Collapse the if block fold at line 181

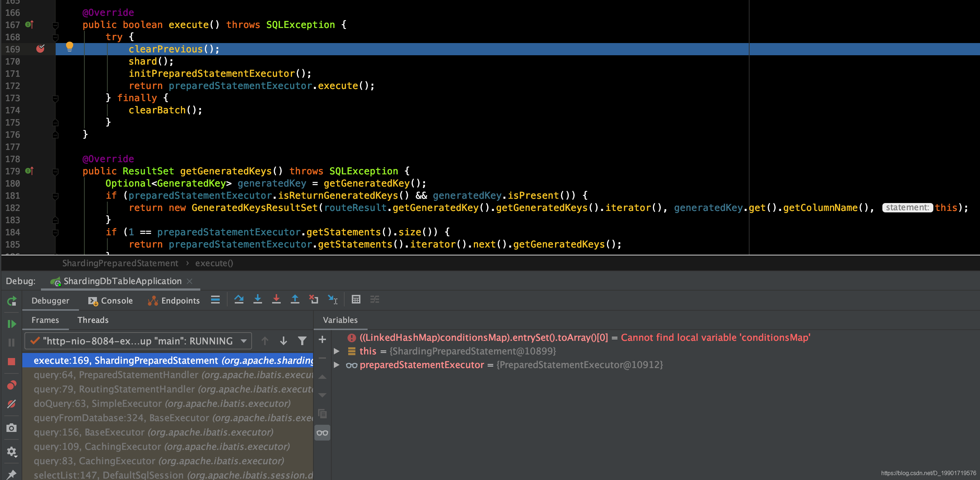coord(55,196)
